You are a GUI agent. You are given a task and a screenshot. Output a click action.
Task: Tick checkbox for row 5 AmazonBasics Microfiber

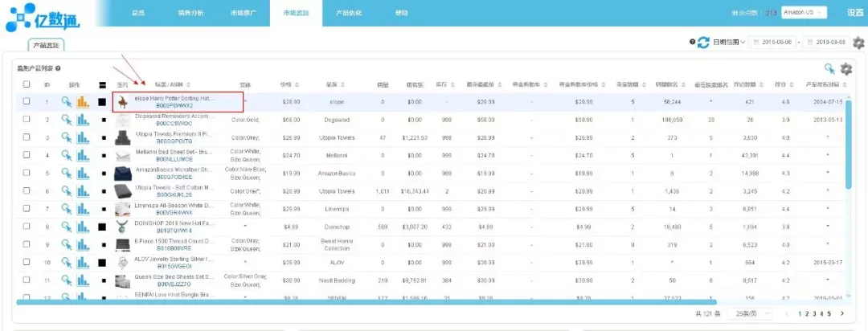(x=27, y=174)
